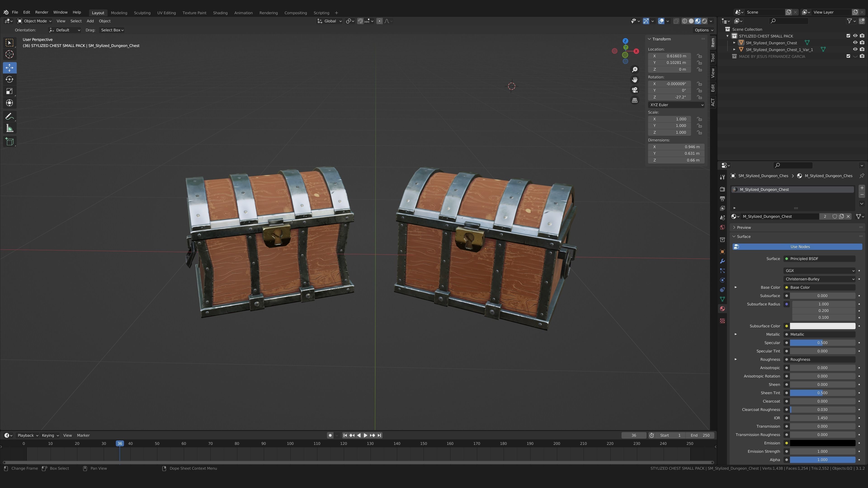Open Modifier properties wrench tab
The height and width of the screenshot is (488, 868).
coord(722,261)
